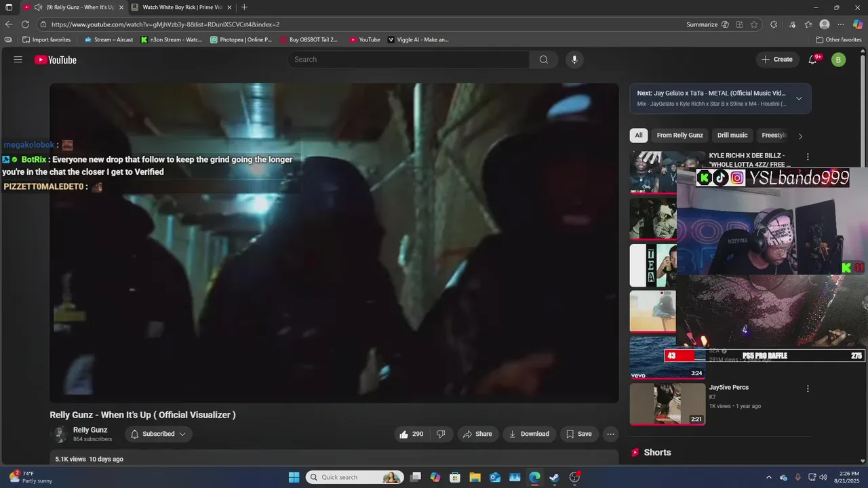Open File Explorer from the taskbar
Viewport: 868px width, 488px height.
coord(475,477)
